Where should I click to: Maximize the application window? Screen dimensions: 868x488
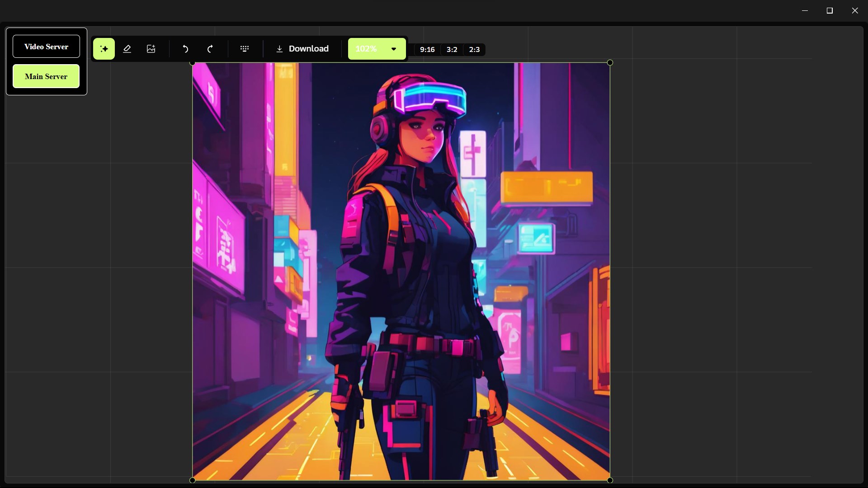tap(830, 10)
